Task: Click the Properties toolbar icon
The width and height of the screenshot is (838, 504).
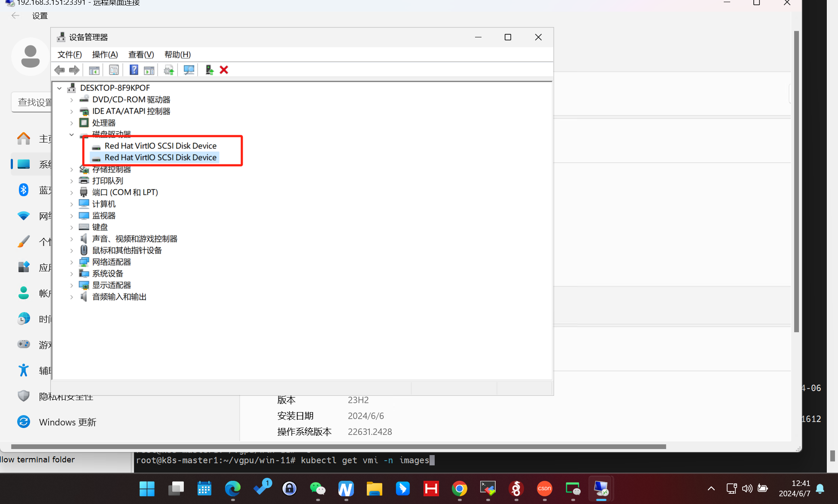Action: click(114, 70)
